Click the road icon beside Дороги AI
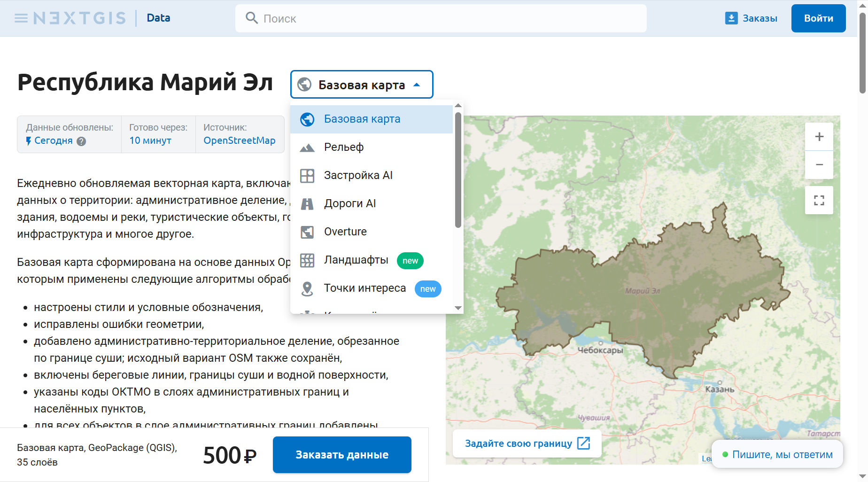868x482 pixels. pyautogui.click(x=307, y=204)
